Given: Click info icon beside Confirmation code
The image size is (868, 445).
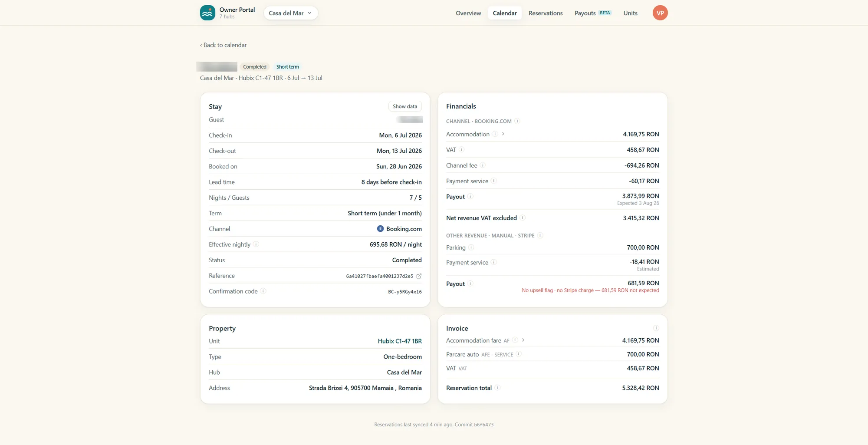Looking at the screenshot, I should 263,291.
